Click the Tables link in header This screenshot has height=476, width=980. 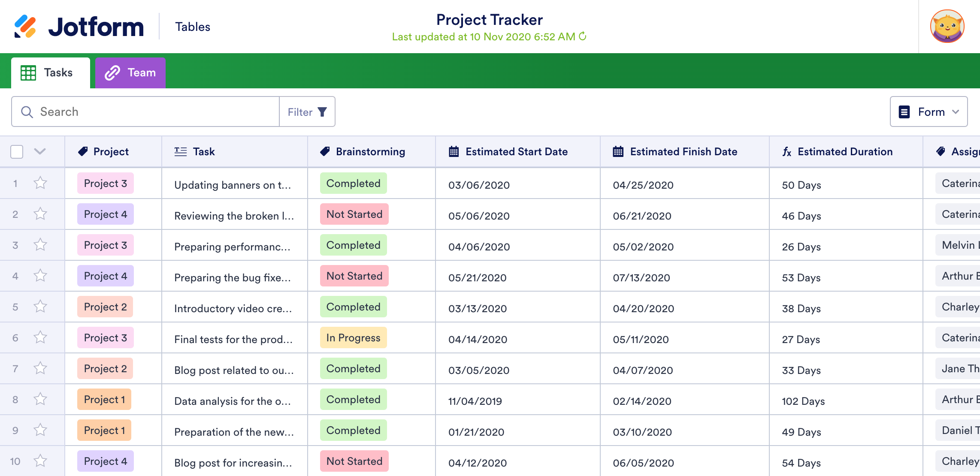coord(193,27)
